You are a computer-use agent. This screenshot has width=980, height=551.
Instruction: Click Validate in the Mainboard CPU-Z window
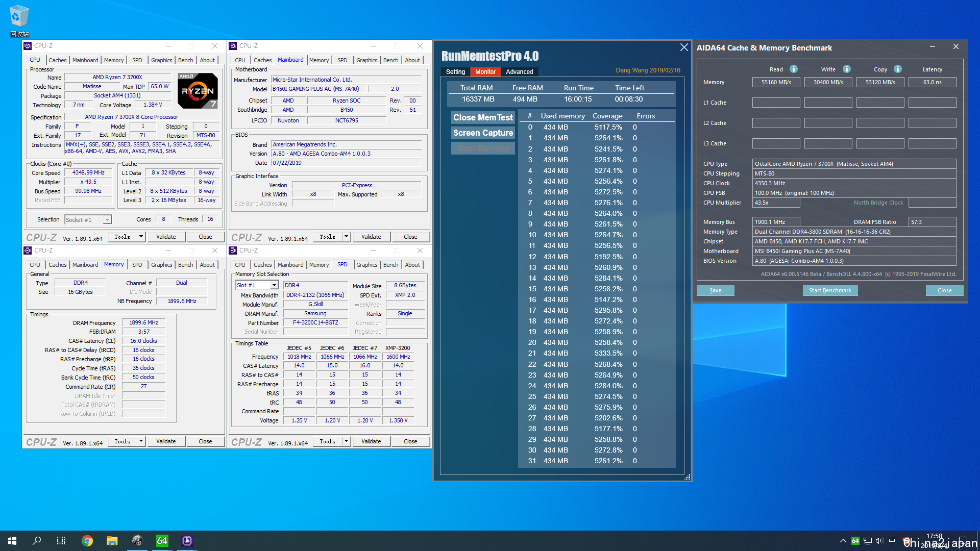(x=371, y=237)
